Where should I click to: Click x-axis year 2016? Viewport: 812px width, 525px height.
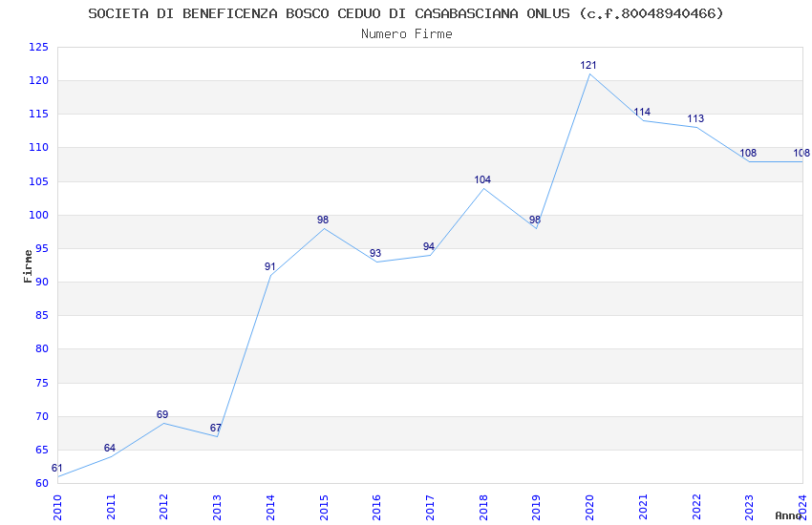point(376,508)
